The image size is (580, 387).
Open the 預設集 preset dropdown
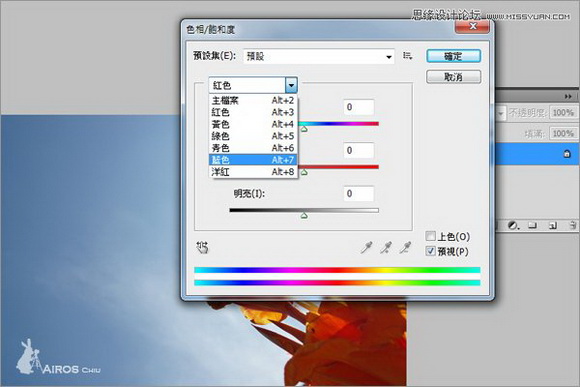point(319,57)
